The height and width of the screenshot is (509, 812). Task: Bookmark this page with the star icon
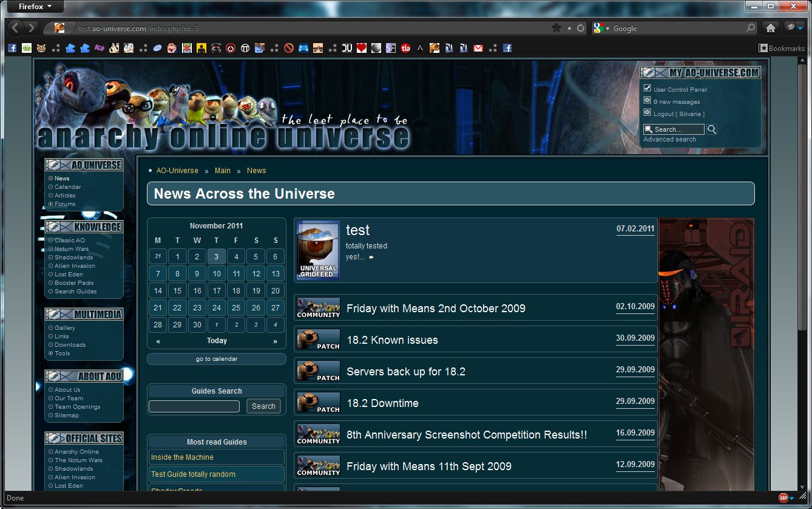coord(556,28)
